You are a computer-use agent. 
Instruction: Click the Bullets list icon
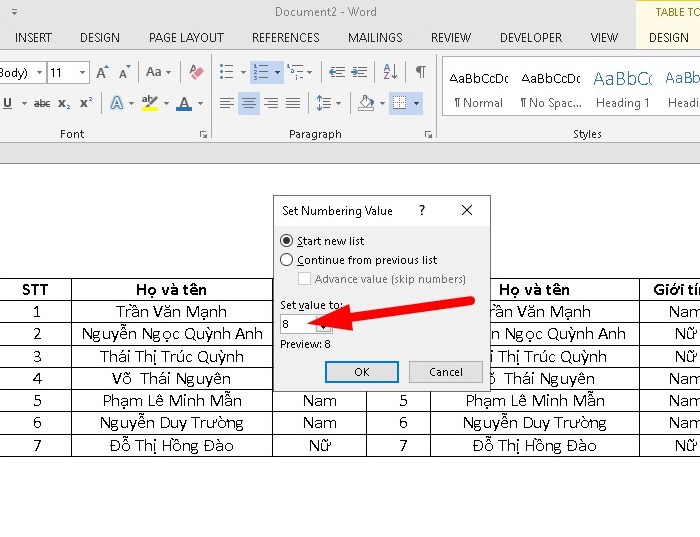227,72
